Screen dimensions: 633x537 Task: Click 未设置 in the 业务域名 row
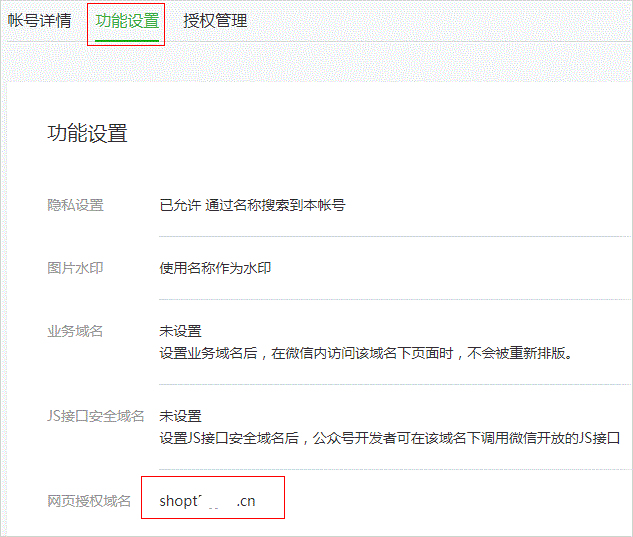tap(180, 331)
